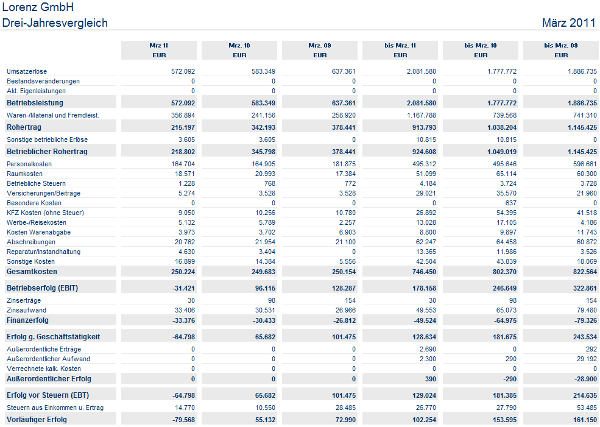Click the Gesamtkosten value '746.450'

[x=424, y=272]
